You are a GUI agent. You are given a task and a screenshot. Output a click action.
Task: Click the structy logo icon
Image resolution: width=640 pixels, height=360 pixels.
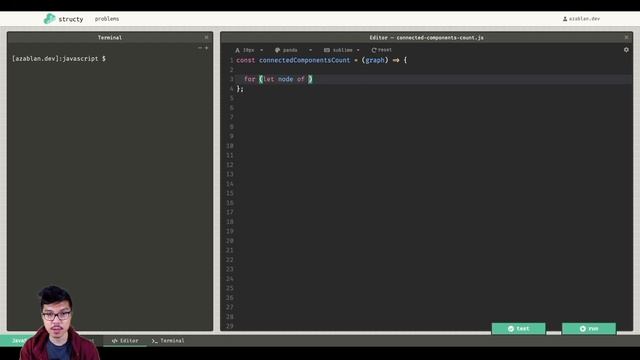tap(49, 19)
